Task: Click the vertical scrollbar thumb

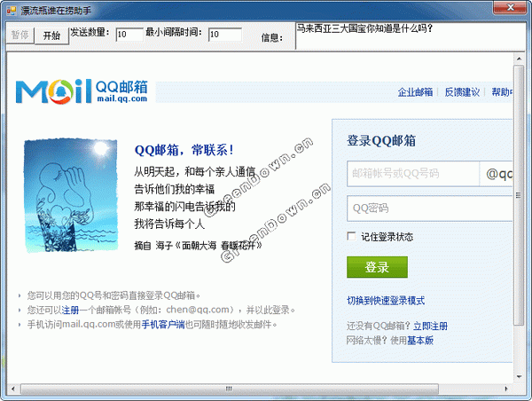Action: [x=519, y=195]
